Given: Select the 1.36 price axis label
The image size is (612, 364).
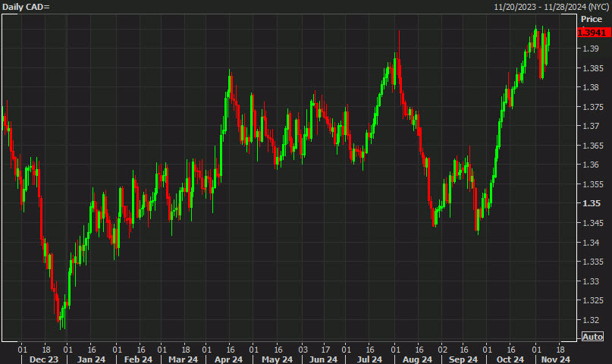Looking at the screenshot, I should (x=591, y=165).
